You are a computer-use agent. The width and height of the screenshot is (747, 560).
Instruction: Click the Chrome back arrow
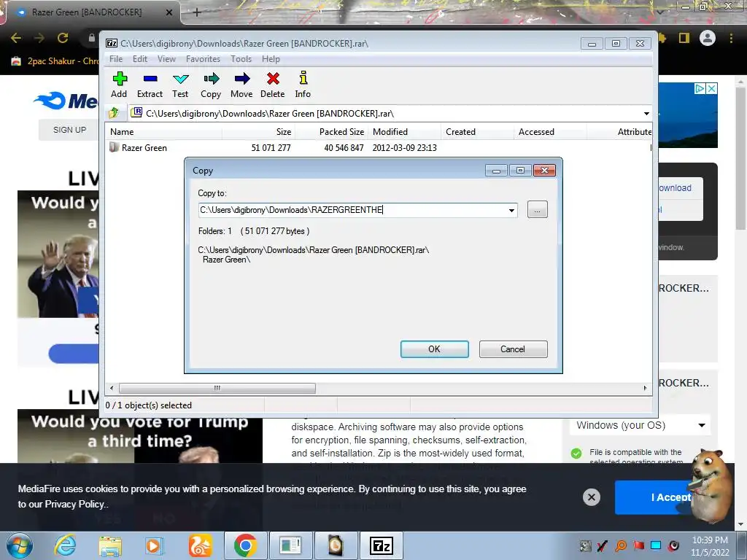point(16,38)
